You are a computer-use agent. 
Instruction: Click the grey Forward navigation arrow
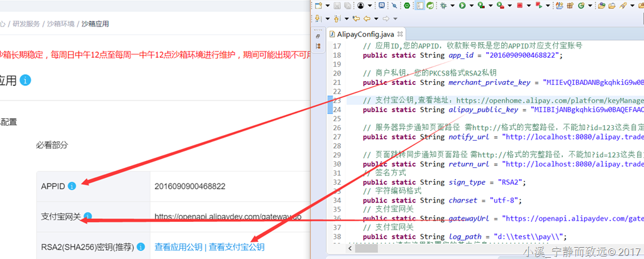pos(386,18)
